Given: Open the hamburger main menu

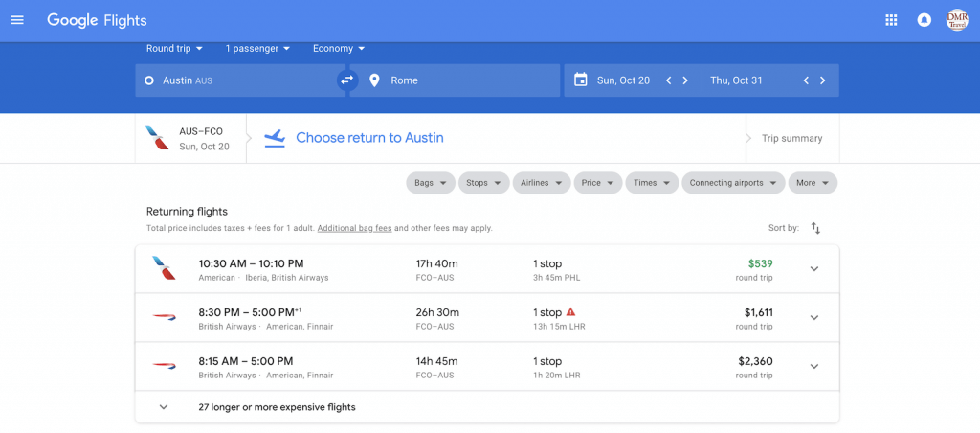Looking at the screenshot, I should point(17,20).
